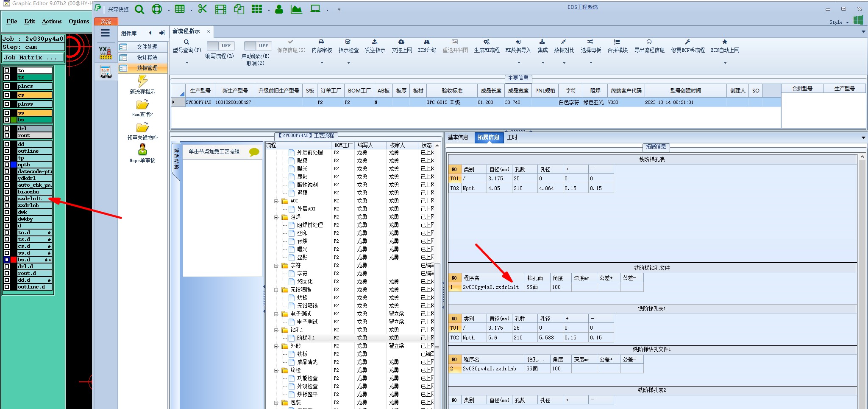Screen dimensions: 868x409
Task: Open dropdown arrow under 内部审核
Action: 322,63
